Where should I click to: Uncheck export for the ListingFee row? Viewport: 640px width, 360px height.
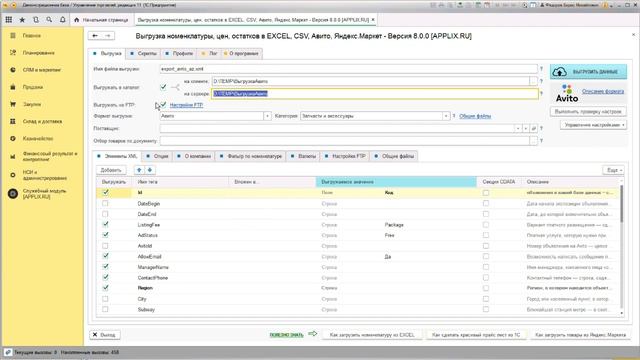pos(105,224)
